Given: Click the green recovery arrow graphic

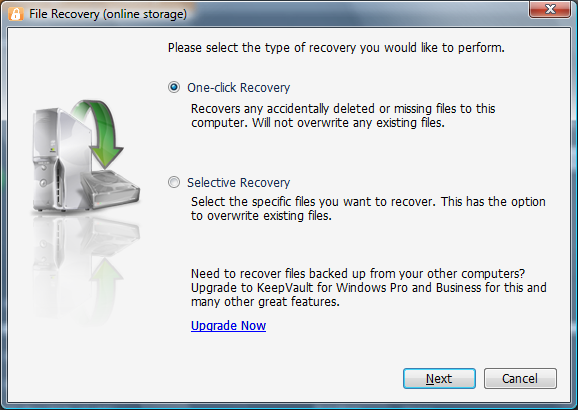Looking at the screenshot, I should [x=101, y=133].
